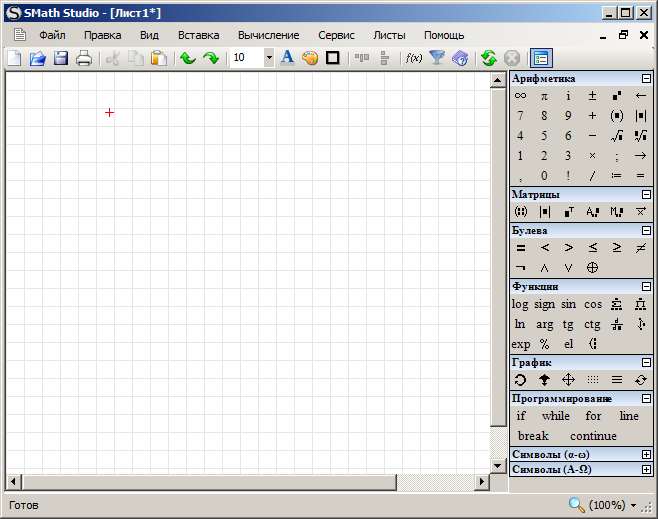Insert the 'while' loop statement
Screen dimensions: 658x519
pyautogui.click(x=556, y=416)
